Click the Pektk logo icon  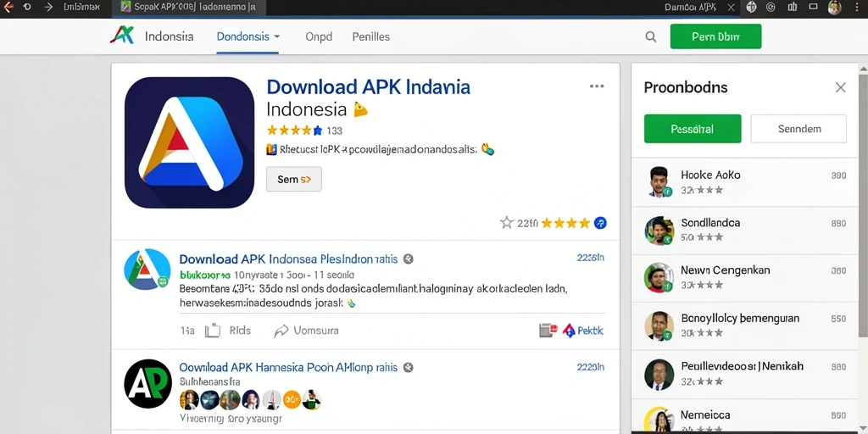tap(569, 331)
